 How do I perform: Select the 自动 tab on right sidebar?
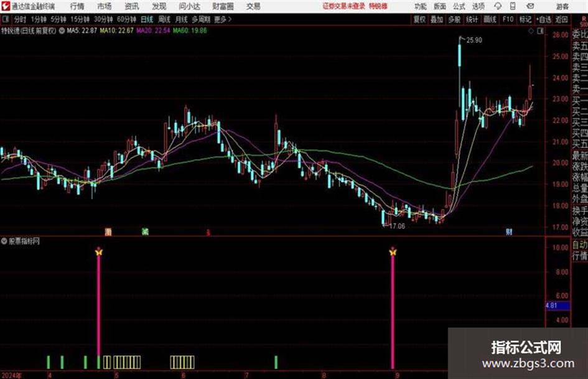tap(580, 245)
